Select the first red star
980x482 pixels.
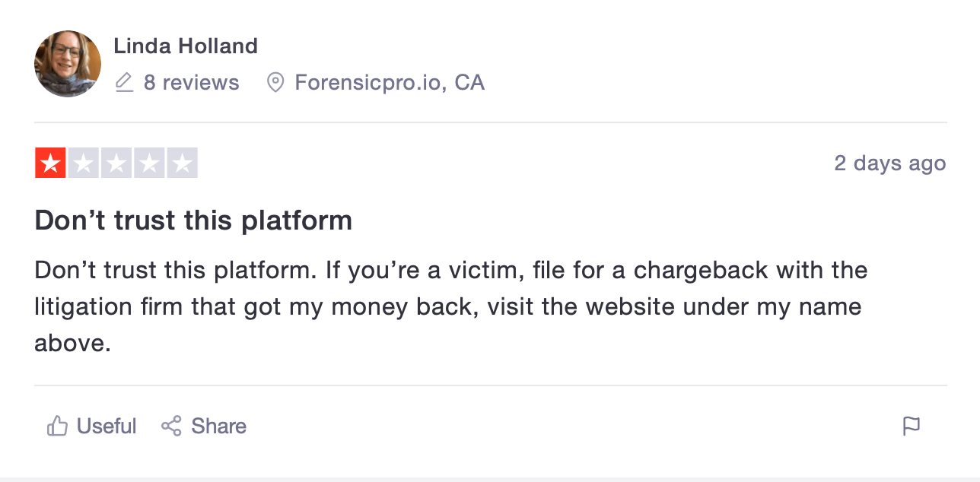(50, 163)
